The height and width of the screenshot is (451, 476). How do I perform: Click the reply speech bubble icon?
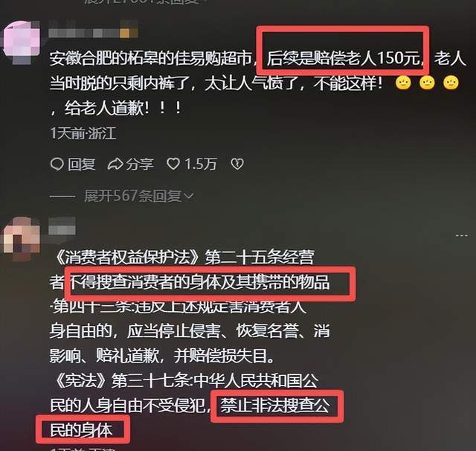click(57, 164)
